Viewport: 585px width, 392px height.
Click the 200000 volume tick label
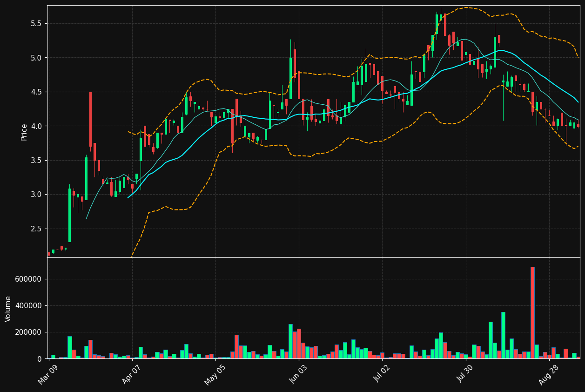point(29,332)
